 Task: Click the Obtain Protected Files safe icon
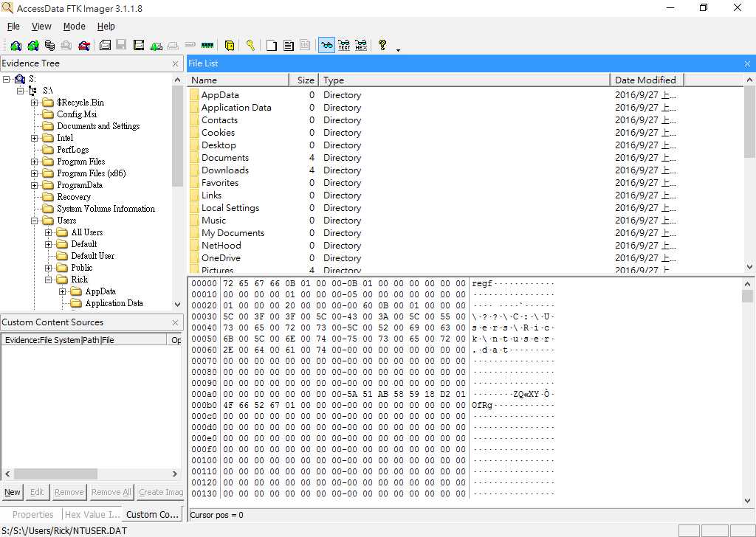230,45
